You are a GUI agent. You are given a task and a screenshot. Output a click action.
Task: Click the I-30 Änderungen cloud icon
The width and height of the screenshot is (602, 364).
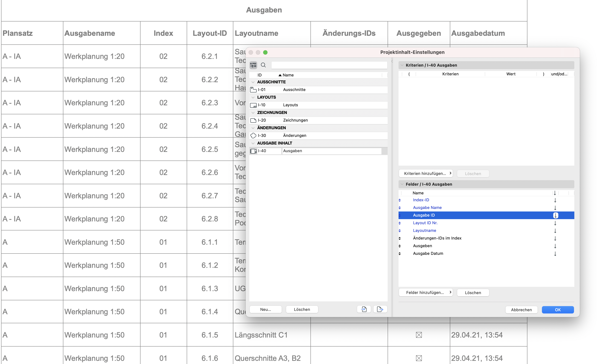[253, 136]
